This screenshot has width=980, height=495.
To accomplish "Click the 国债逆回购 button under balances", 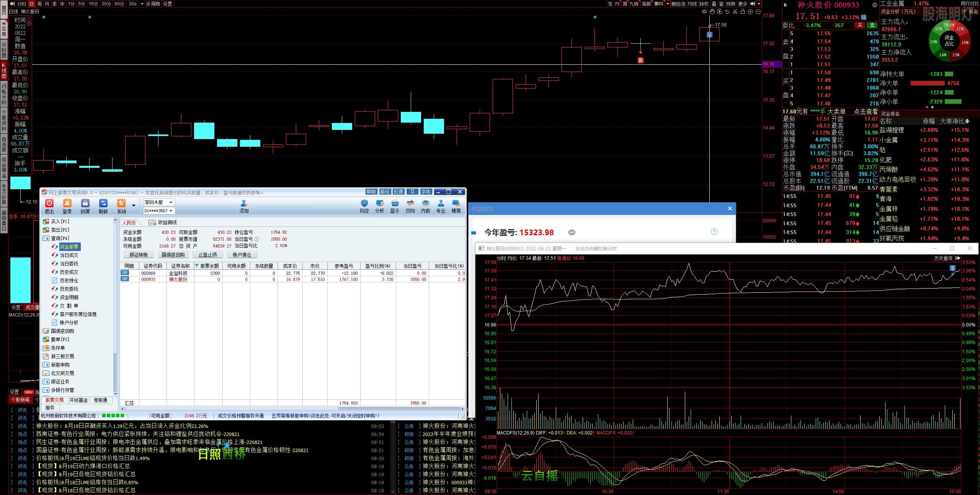I will pyautogui.click(x=173, y=255).
